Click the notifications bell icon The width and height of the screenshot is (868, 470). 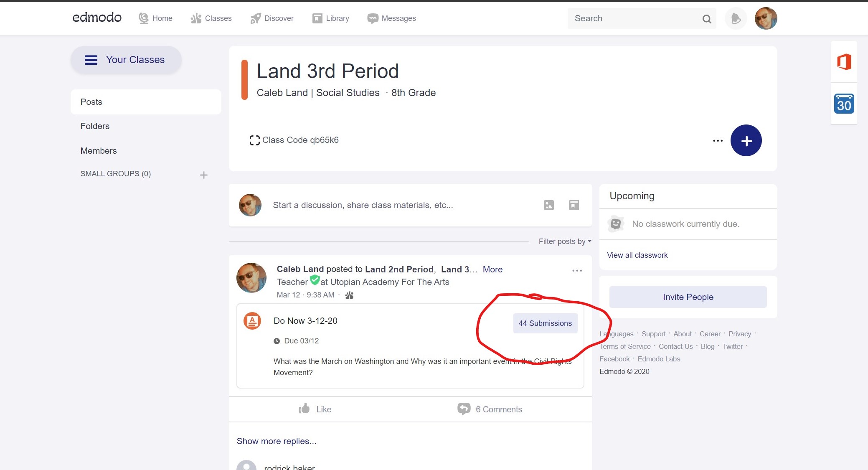(x=736, y=18)
